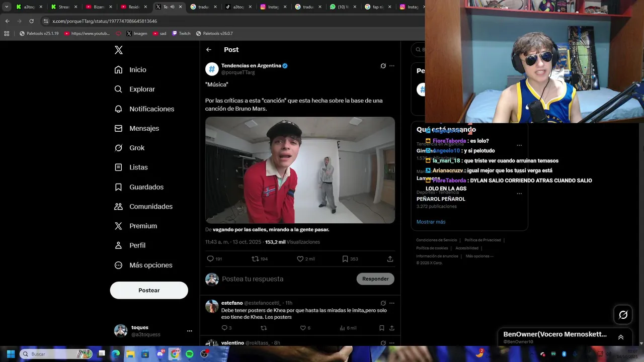View 6 mil stats on estefano's comment
The image size is (644, 362).
(348, 328)
